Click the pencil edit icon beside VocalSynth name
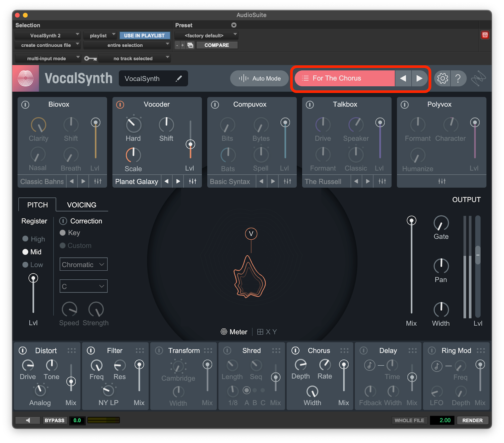This screenshot has height=443, width=504. coord(179,79)
